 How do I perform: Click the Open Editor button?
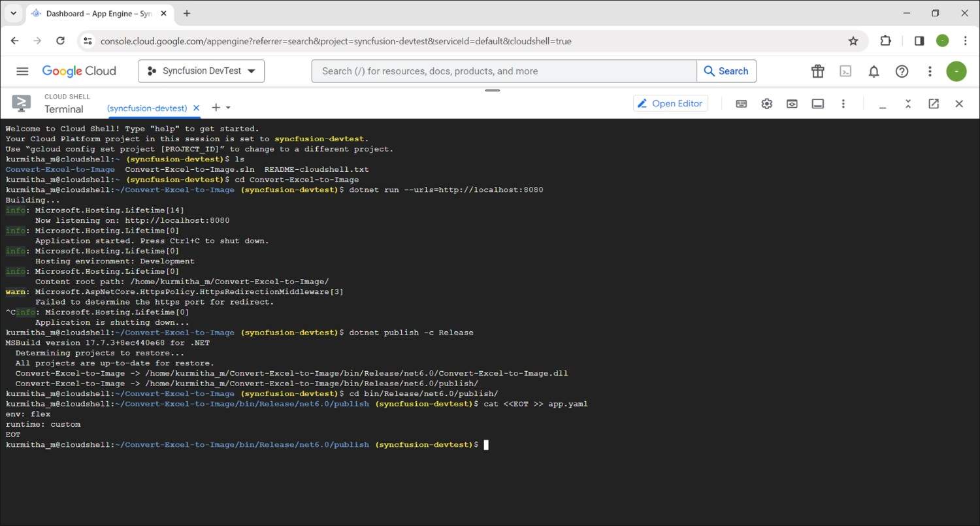tap(670, 103)
